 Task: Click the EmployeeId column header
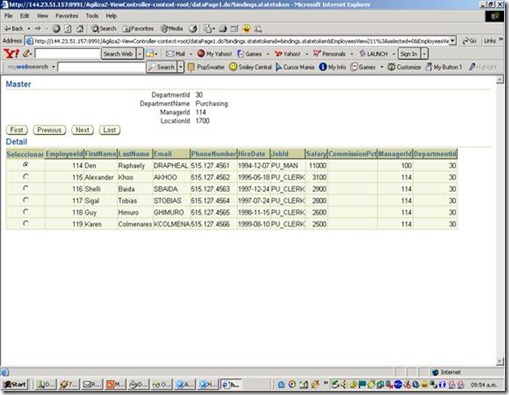(x=64, y=154)
